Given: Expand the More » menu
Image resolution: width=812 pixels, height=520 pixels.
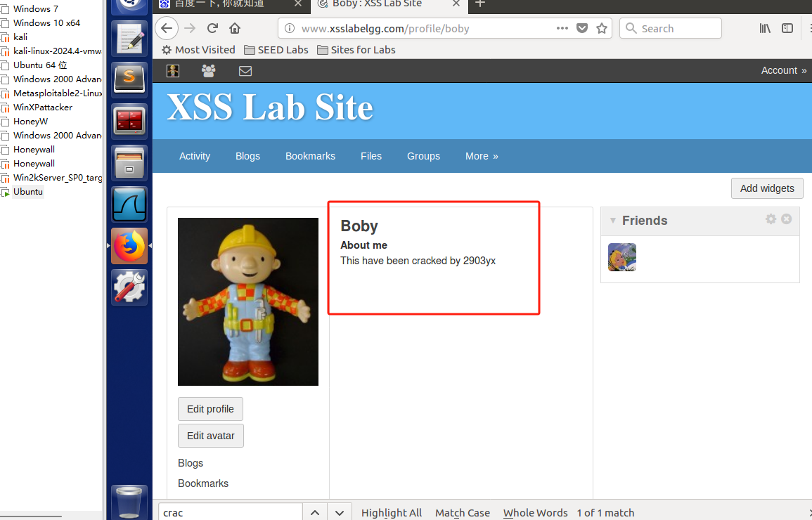Looking at the screenshot, I should tap(482, 156).
